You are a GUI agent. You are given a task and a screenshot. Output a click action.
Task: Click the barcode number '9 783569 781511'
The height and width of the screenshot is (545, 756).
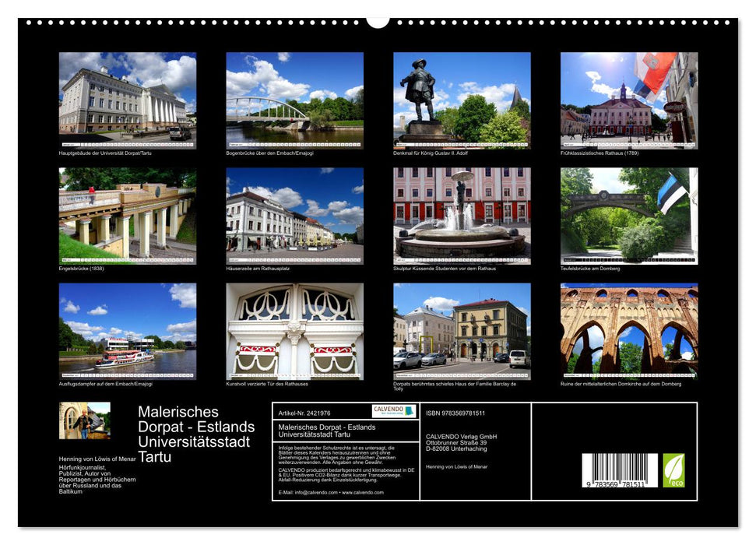[x=615, y=484]
